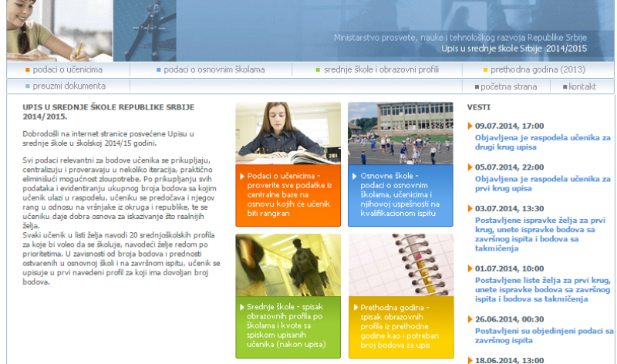Image resolution: width=617 pixels, height=364 pixels.
Task: Click the date text '05.07.2014, 22:00'
Action: [509, 167]
